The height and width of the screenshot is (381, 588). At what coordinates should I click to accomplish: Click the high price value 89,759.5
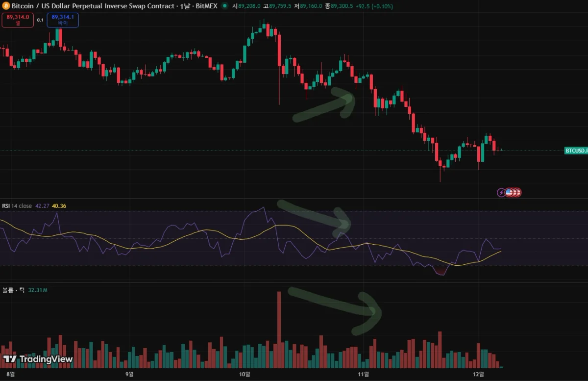281,6
